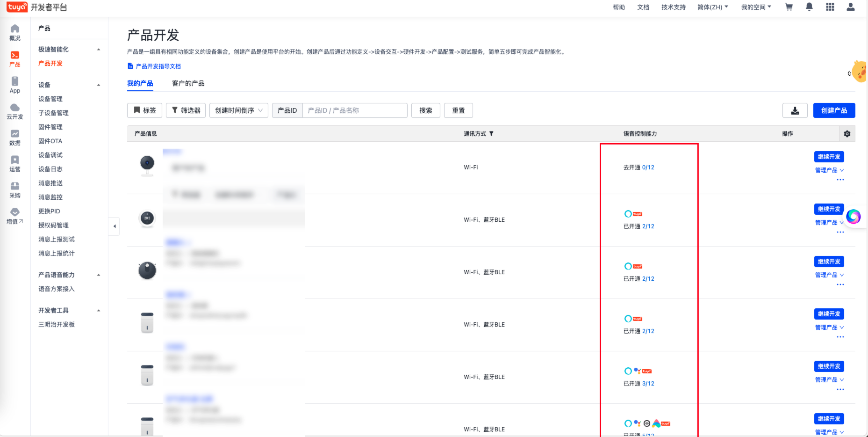Click the 产品ID / 产品名称 search field
Image resolution: width=868 pixels, height=437 pixels.
coord(355,110)
